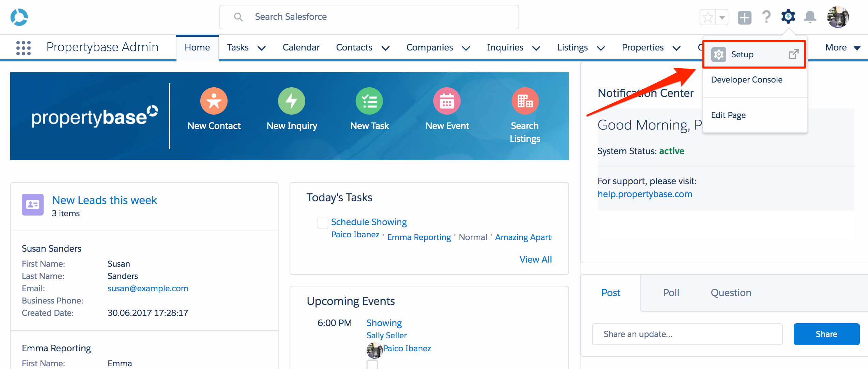Open the help.propertybase.com support link
Viewport: 868px width, 369px height.
pyautogui.click(x=645, y=194)
